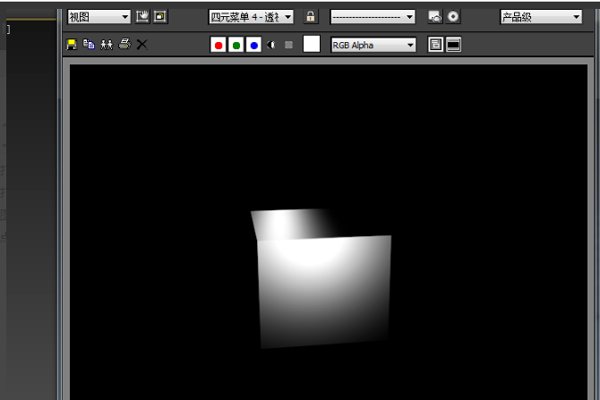This screenshot has width=600, height=400.
Task: Open the render preset dashed-line dropdown
Action: 372,17
